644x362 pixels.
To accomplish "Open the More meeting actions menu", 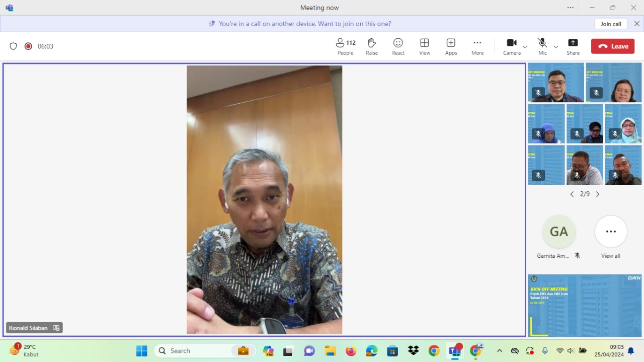I will click(x=477, y=46).
